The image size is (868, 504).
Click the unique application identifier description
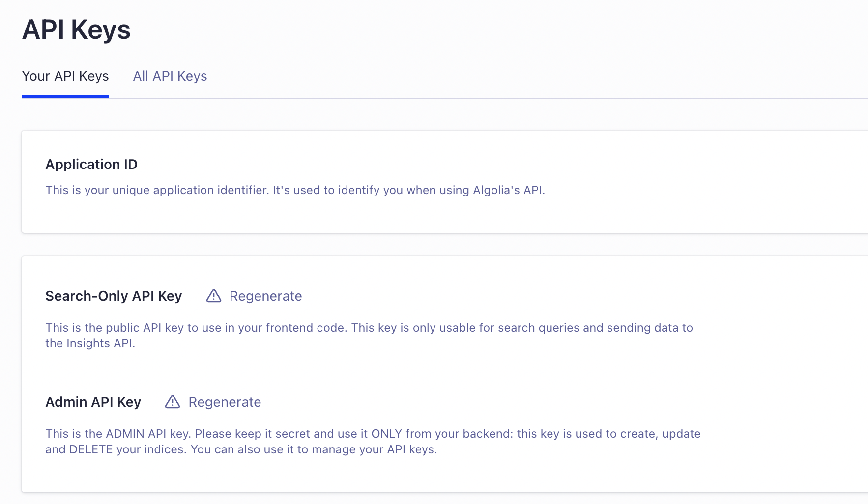pyautogui.click(x=295, y=190)
